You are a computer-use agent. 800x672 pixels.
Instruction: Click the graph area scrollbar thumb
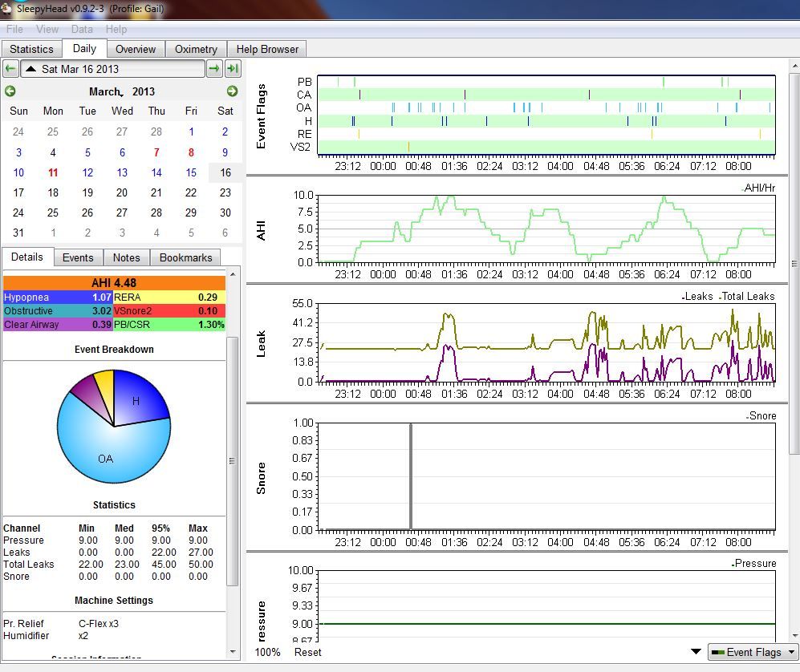794,264
